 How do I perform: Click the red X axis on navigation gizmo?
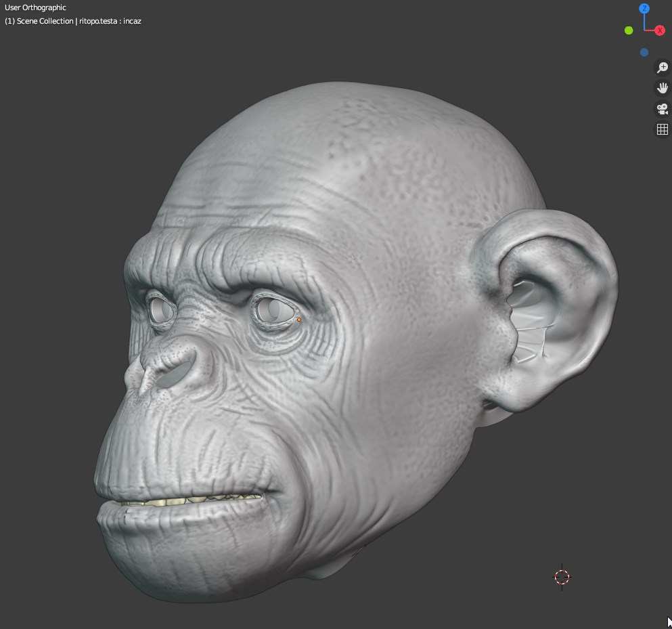click(659, 30)
